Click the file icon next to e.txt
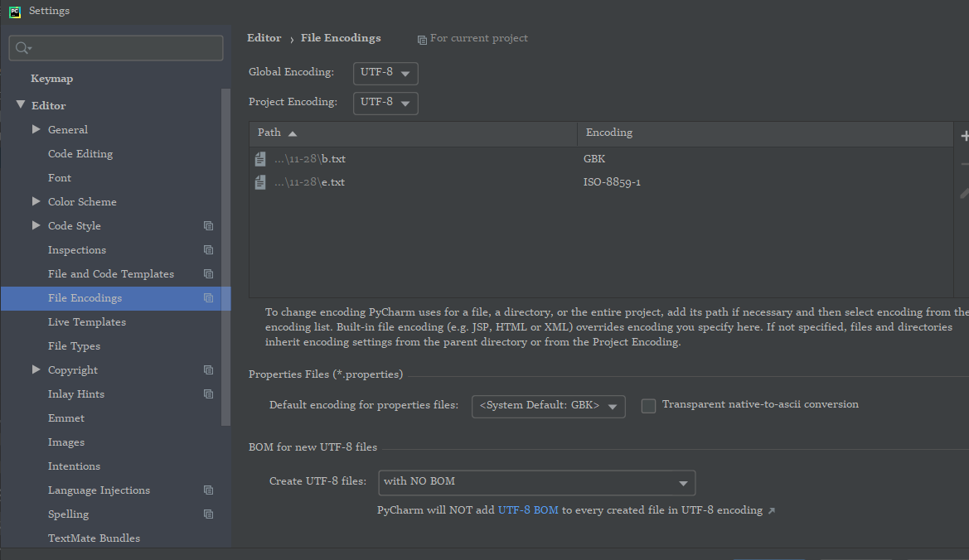This screenshot has height=560, width=969. pos(259,181)
